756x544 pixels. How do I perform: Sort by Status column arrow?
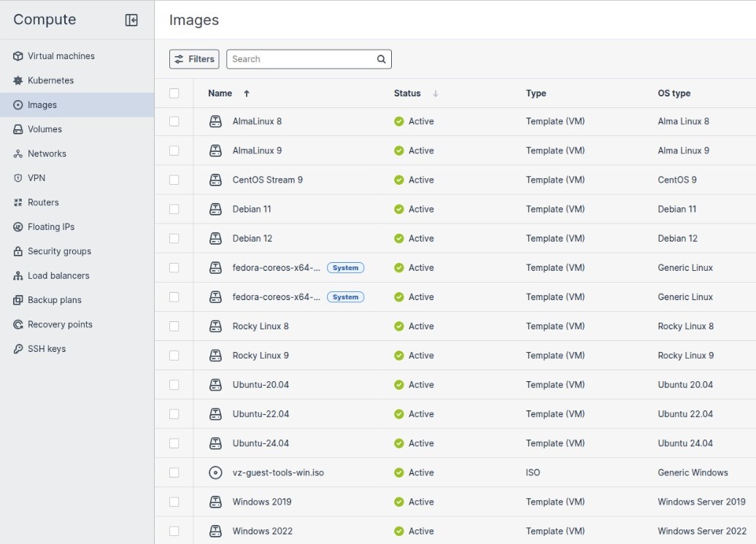436,93
